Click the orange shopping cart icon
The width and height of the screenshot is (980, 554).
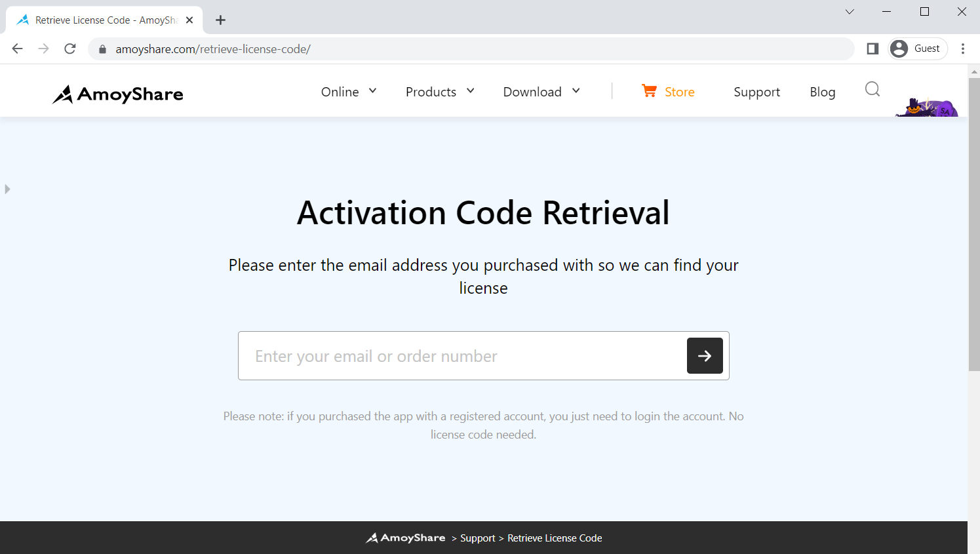pos(649,91)
